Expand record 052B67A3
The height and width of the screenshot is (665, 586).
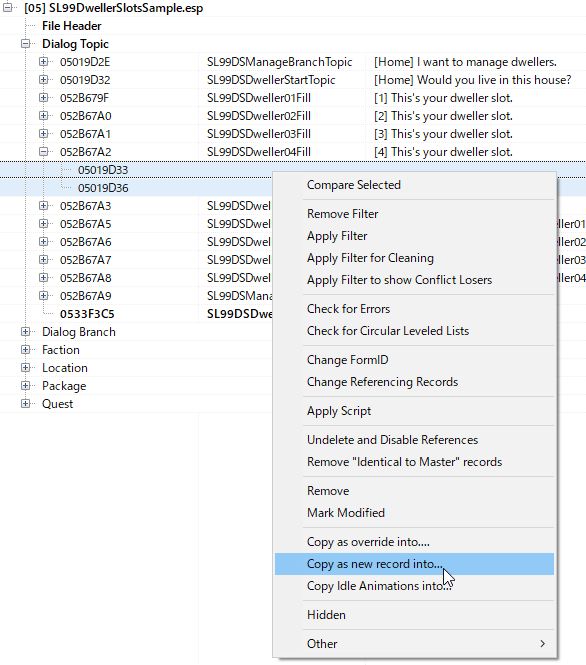click(x=43, y=206)
